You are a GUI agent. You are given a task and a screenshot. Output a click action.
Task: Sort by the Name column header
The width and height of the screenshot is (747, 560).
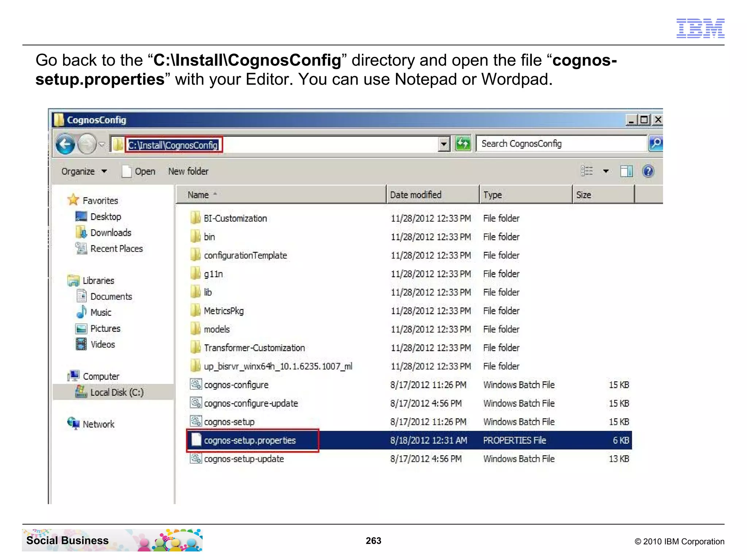coord(281,195)
